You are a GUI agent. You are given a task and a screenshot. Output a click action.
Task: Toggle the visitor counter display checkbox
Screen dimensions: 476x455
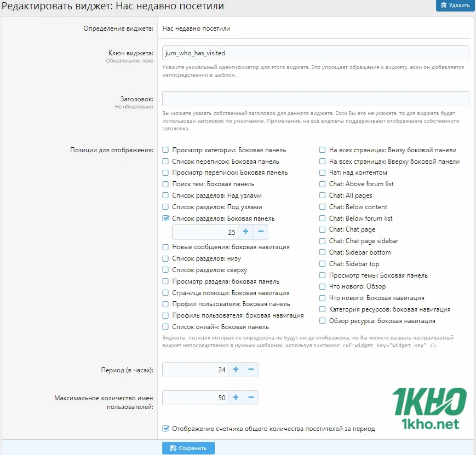click(165, 429)
